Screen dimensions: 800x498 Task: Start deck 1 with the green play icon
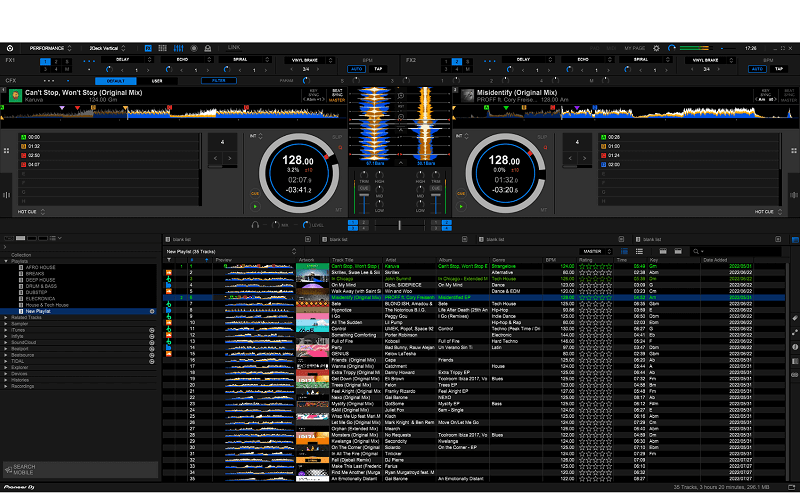[255, 207]
